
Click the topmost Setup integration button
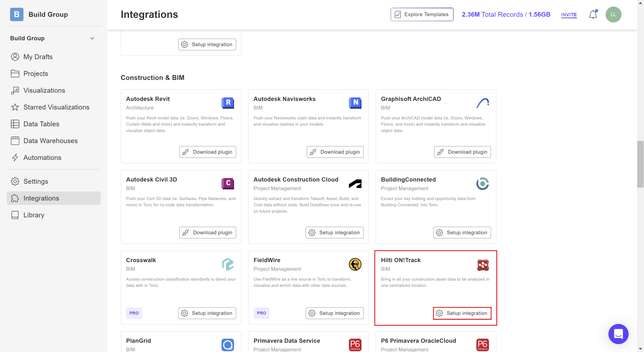207,44
